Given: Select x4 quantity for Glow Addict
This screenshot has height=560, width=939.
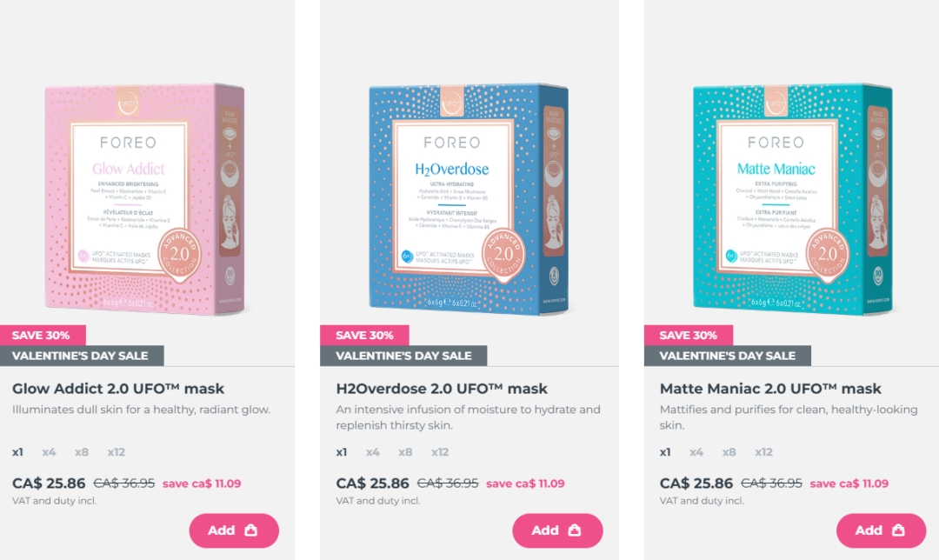Looking at the screenshot, I should pos(49,452).
